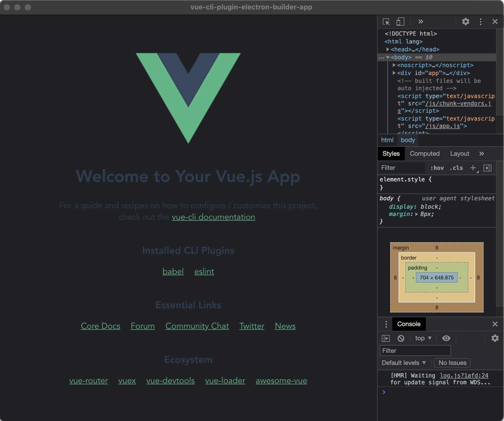This screenshot has width=504, height=421.
Task: Show the console sidebar icon
Action: [x=386, y=338]
